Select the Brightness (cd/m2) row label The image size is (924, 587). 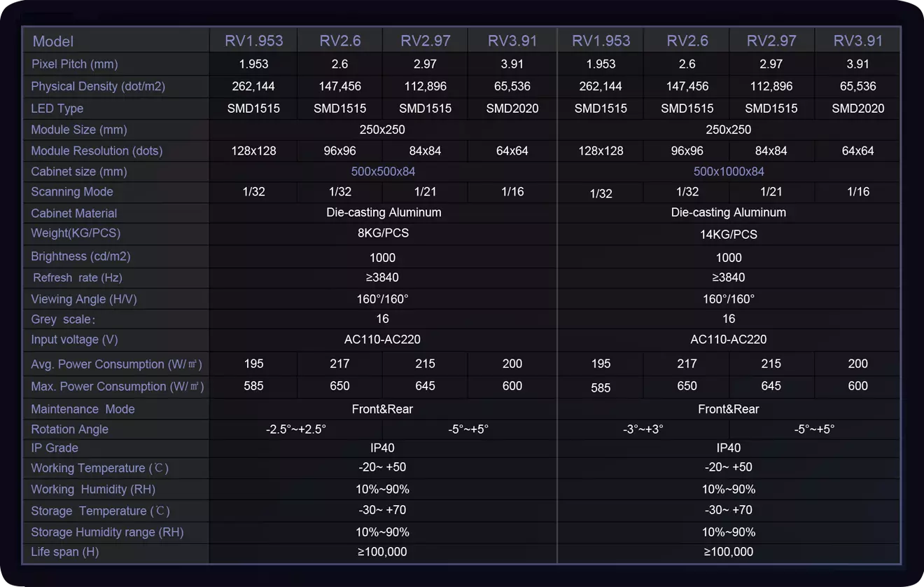[80, 256]
